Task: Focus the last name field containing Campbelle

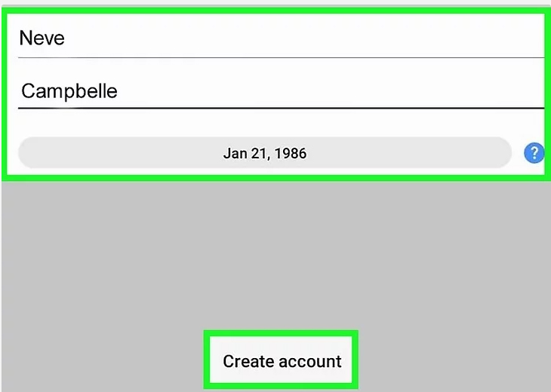Action: tap(281, 91)
